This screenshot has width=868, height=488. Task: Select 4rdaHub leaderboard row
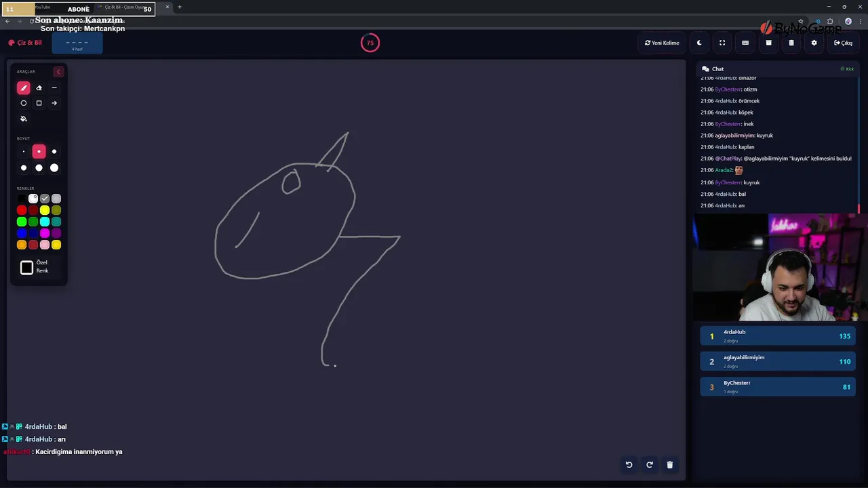[778, 336]
